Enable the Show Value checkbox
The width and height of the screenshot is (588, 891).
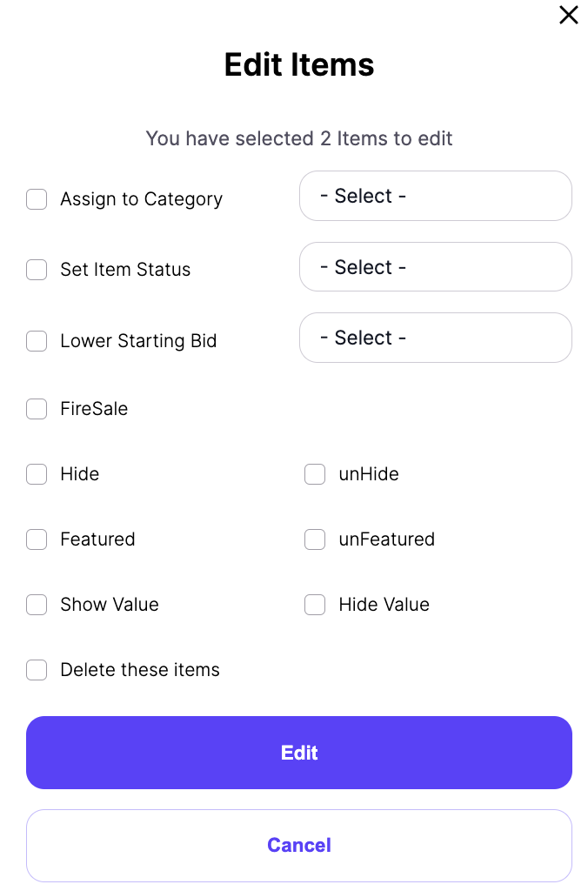click(37, 605)
